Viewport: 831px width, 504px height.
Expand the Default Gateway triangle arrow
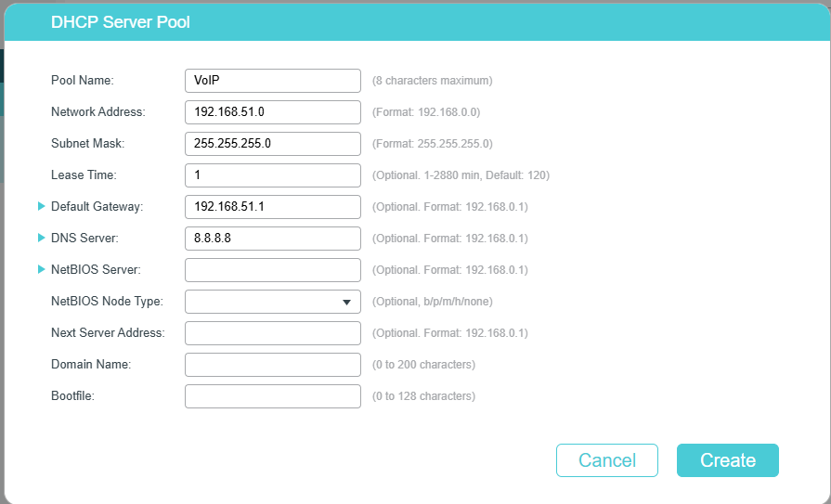[x=42, y=206]
